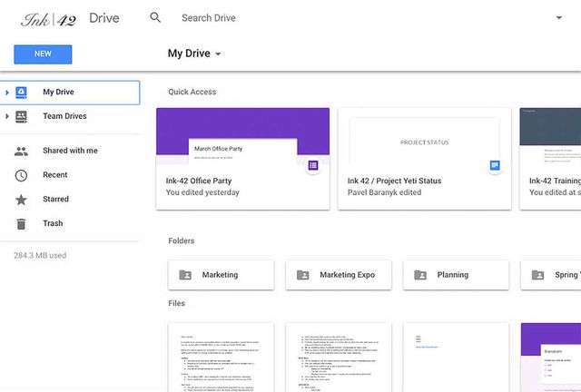Click the 284.3 MB used storage text
This screenshot has width=581, height=392.
tap(40, 255)
